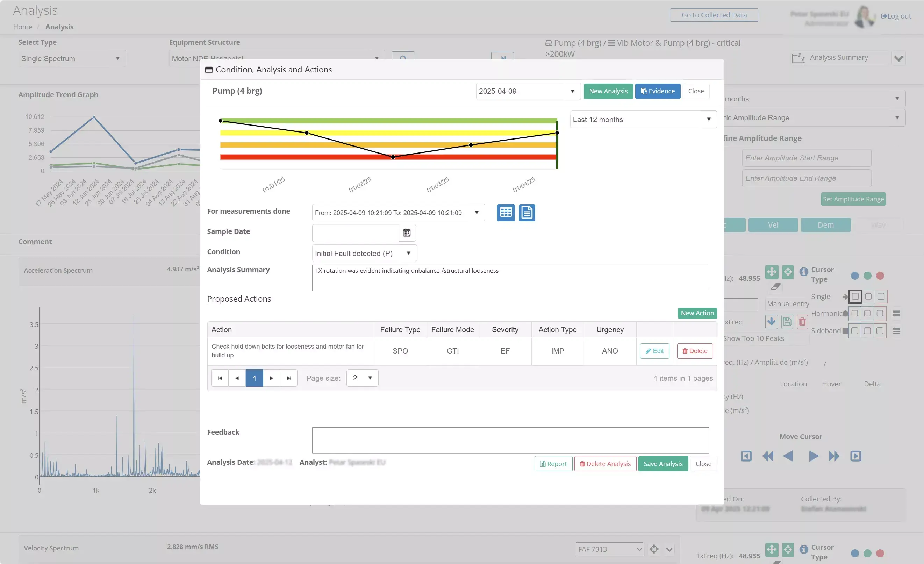Click the Delete Analysis button
The width and height of the screenshot is (924, 564).
point(605,464)
